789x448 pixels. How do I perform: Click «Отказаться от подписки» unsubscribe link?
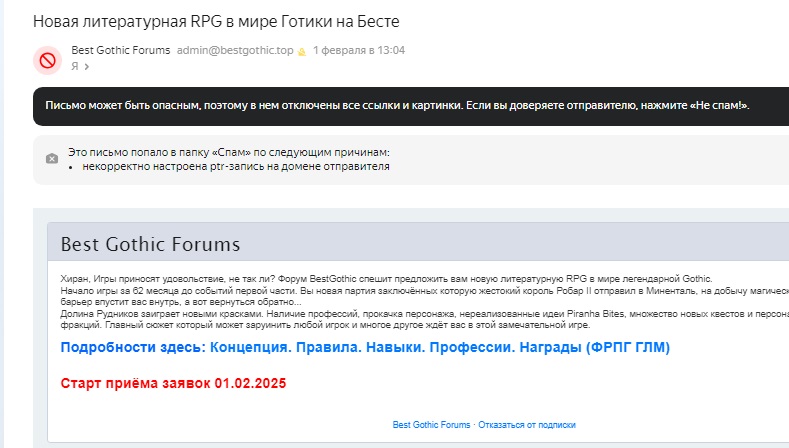point(527,425)
